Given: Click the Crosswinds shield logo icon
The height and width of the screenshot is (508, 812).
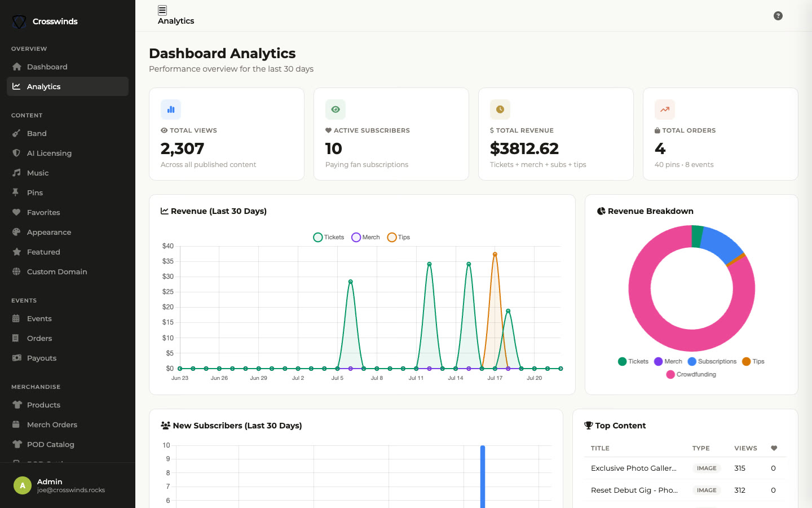Looking at the screenshot, I should (x=19, y=21).
